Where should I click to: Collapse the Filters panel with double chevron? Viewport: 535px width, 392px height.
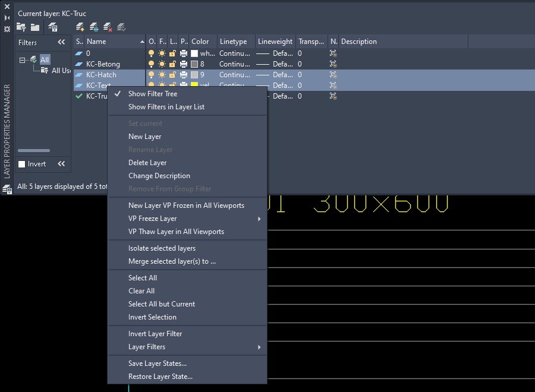click(61, 42)
